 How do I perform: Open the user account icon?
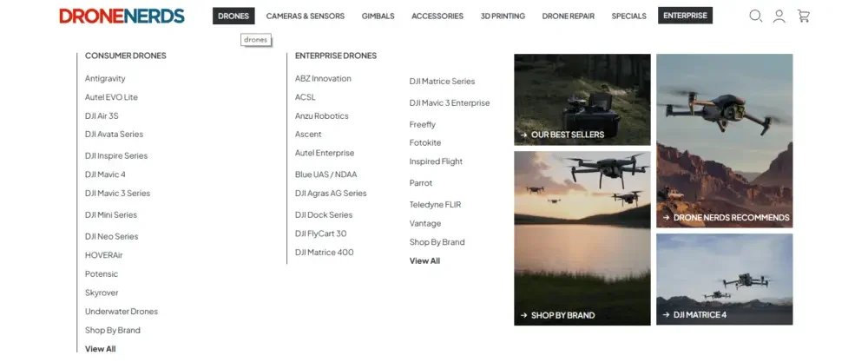(779, 16)
